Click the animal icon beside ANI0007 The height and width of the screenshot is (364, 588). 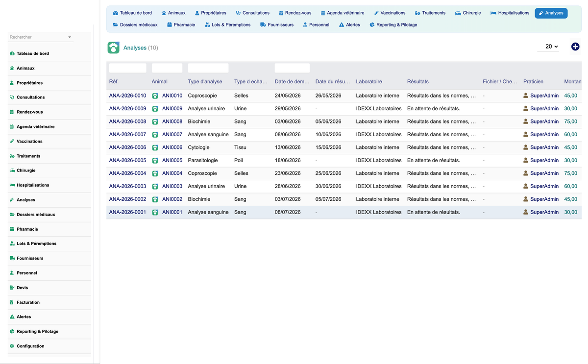pyautogui.click(x=155, y=135)
